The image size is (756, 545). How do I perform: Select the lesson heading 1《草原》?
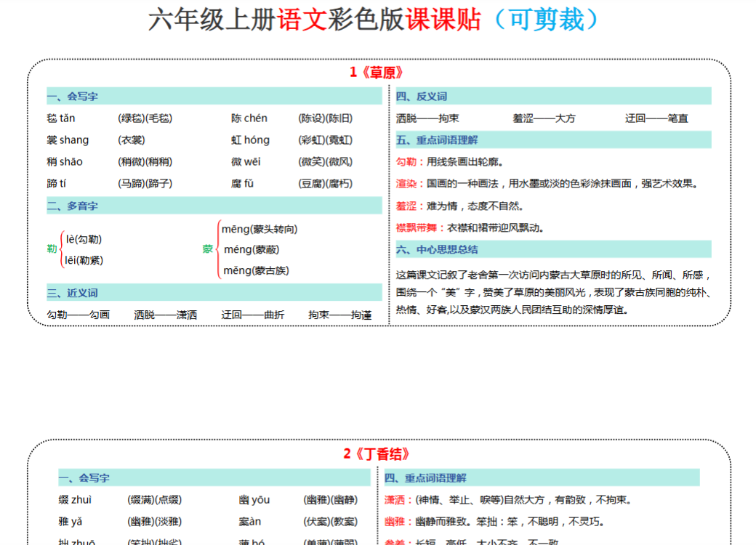point(377,73)
